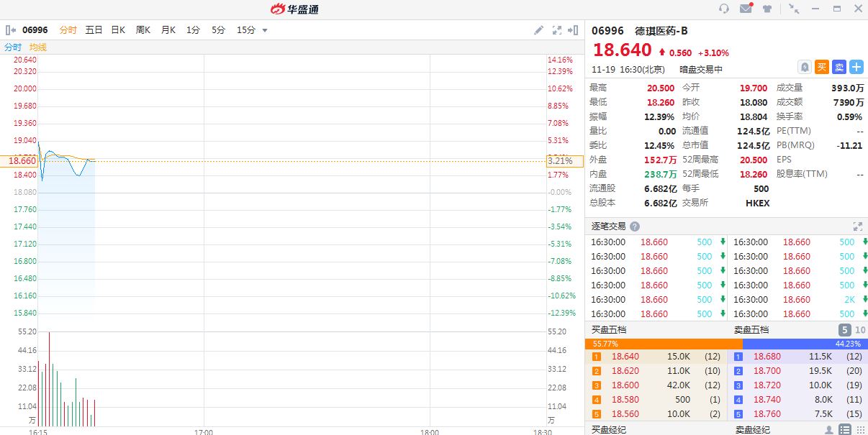Screen dimensions: 868x435
Task: Click the help icon beside 逐笔交易
Action: click(x=635, y=226)
